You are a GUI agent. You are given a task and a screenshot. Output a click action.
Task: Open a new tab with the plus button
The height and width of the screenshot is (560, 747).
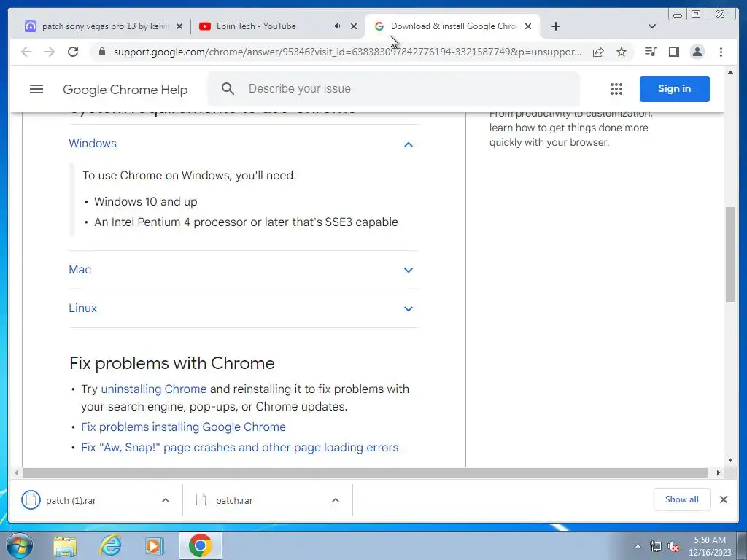pyautogui.click(x=555, y=26)
